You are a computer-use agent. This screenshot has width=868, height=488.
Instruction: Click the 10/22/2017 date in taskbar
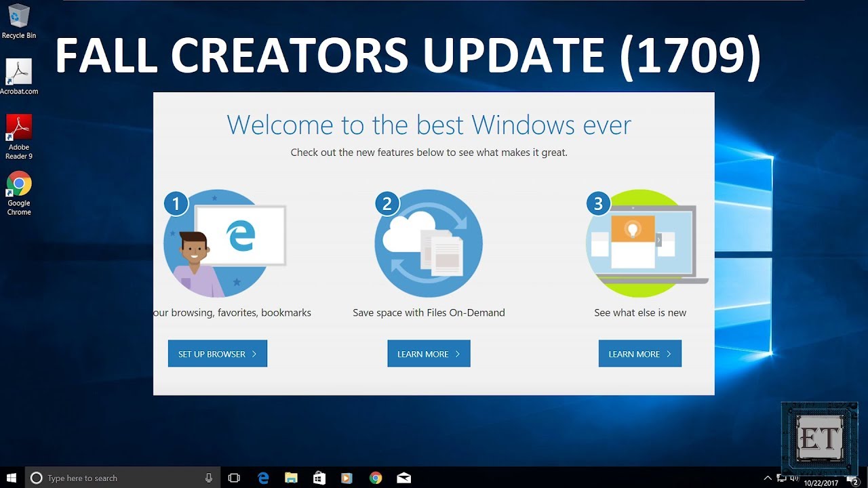pos(821,483)
